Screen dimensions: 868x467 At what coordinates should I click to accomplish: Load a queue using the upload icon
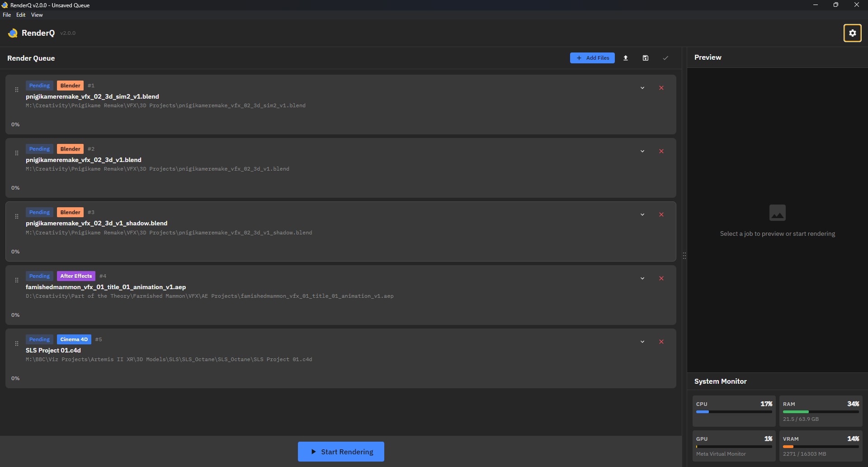[626, 58]
